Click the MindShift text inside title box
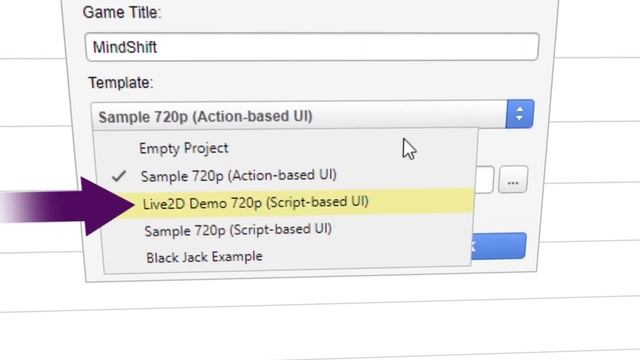The height and width of the screenshot is (360, 640). tap(125, 47)
